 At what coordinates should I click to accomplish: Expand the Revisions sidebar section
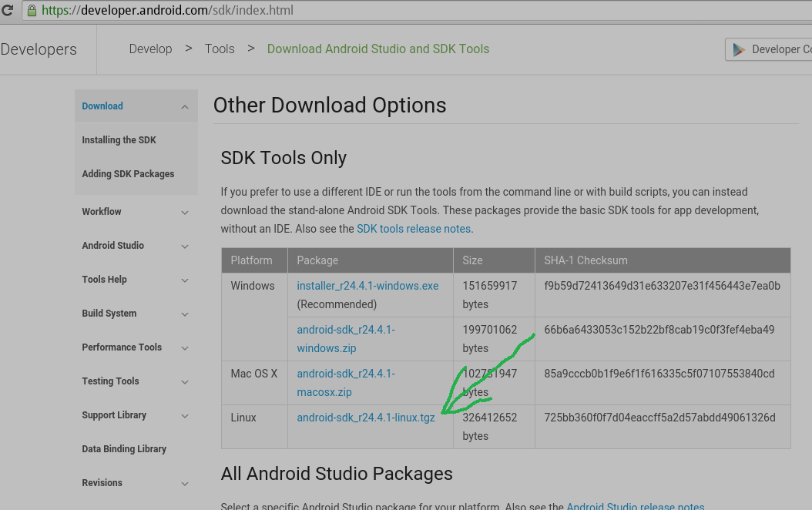tap(185, 484)
